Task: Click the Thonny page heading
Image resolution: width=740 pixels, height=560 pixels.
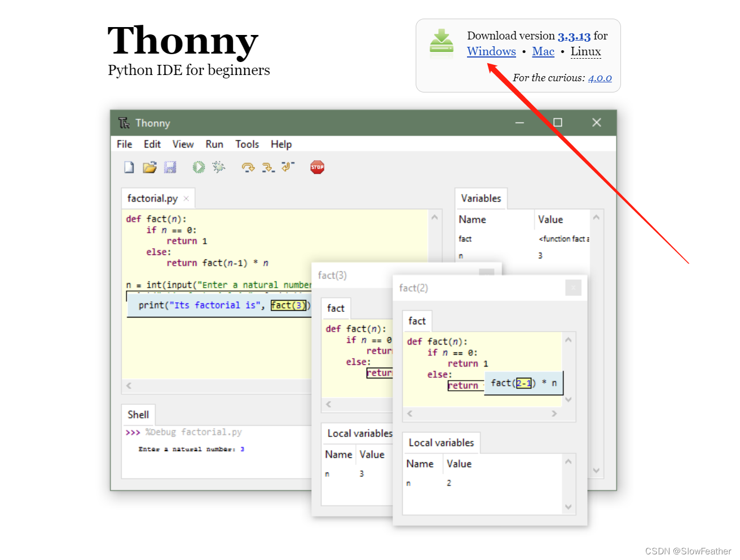Action: pyautogui.click(x=183, y=41)
